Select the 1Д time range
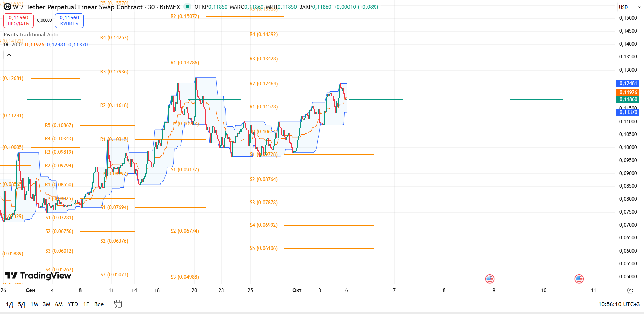Image resolution: width=644 pixels, height=314 pixels. tap(9, 304)
